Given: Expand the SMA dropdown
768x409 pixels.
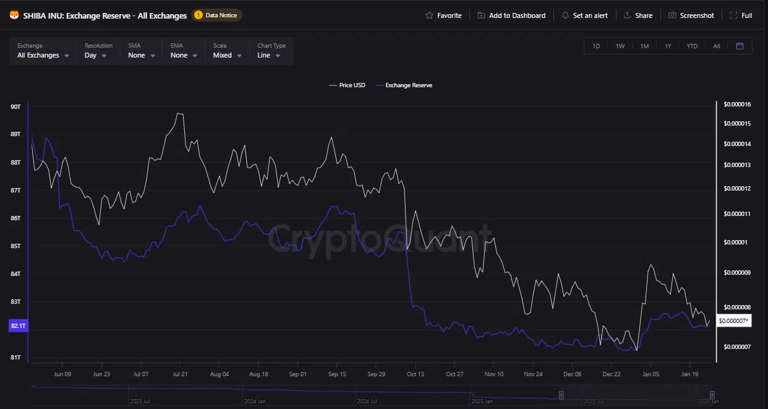Looking at the screenshot, I should 142,51.
